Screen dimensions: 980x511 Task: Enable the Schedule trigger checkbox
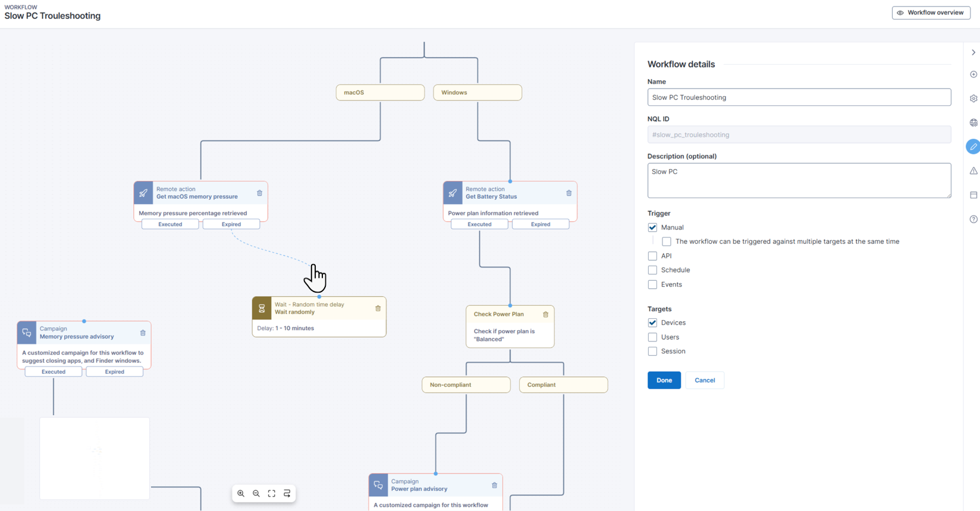pos(652,270)
